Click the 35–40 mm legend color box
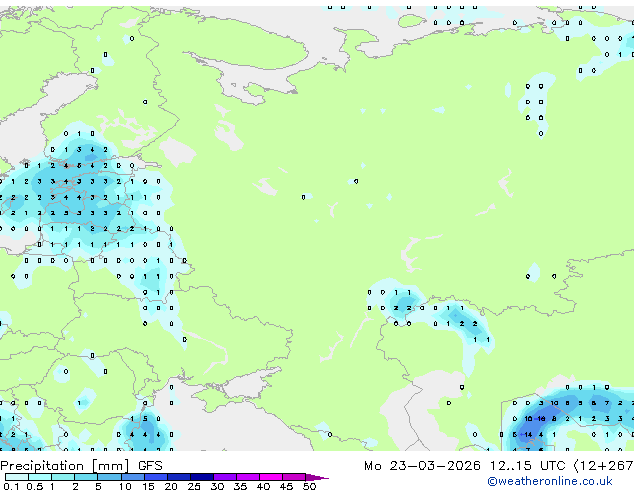This screenshot has width=634, height=490. (247, 477)
